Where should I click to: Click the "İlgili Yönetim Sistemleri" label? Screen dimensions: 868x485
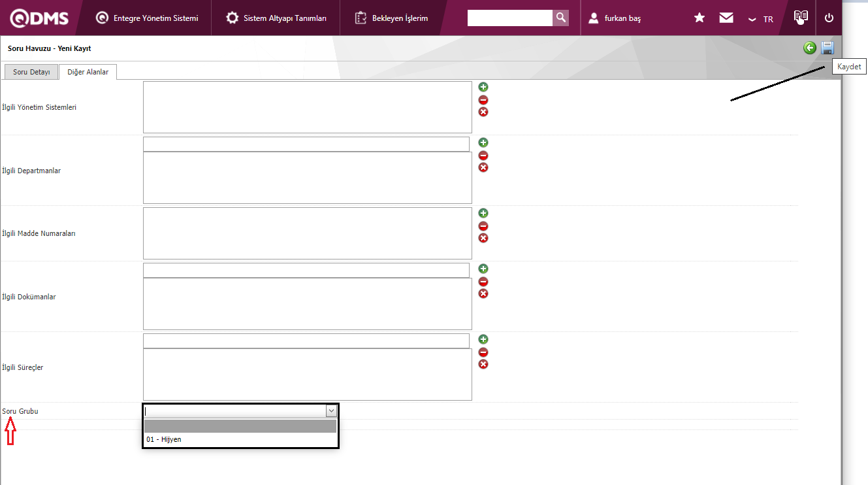[39, 107]
